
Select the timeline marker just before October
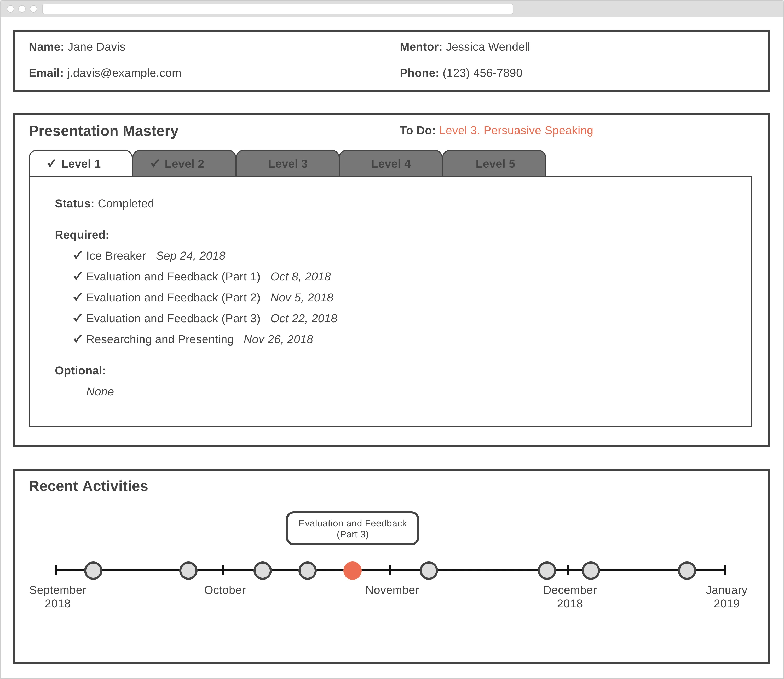pos(188,570)
